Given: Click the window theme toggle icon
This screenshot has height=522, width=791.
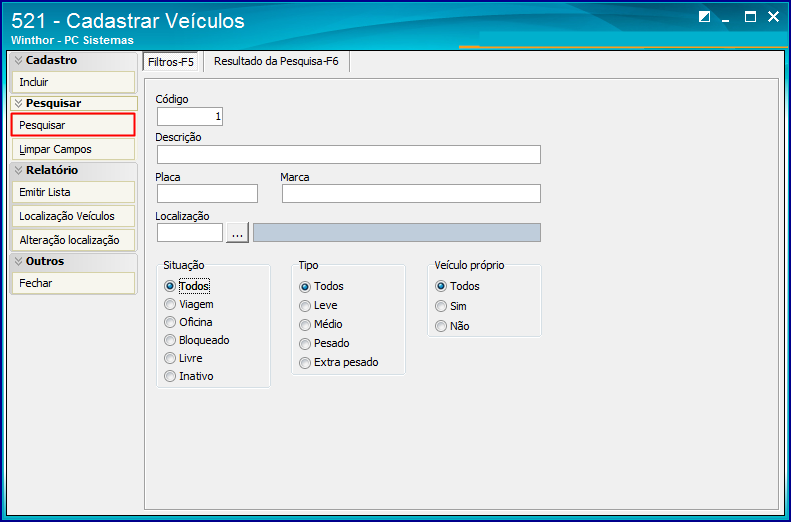Looking at the screenshot, I should pos(704,17).
